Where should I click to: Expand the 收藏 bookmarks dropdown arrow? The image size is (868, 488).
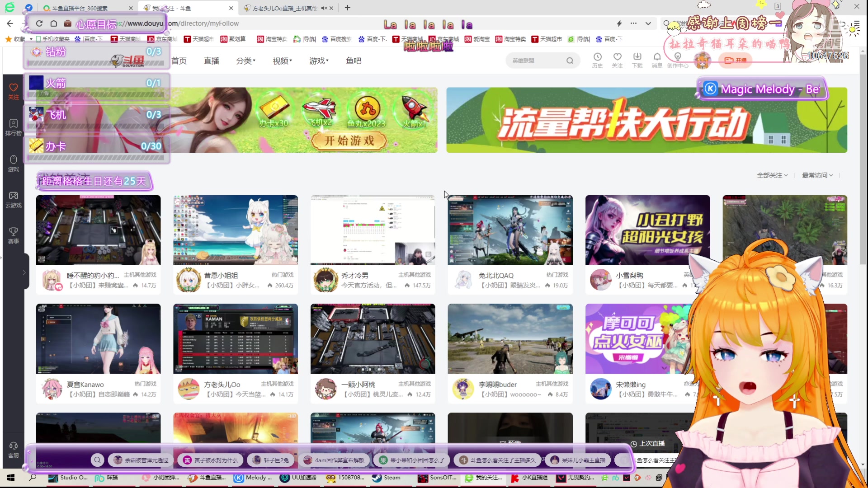pos(31,39)
